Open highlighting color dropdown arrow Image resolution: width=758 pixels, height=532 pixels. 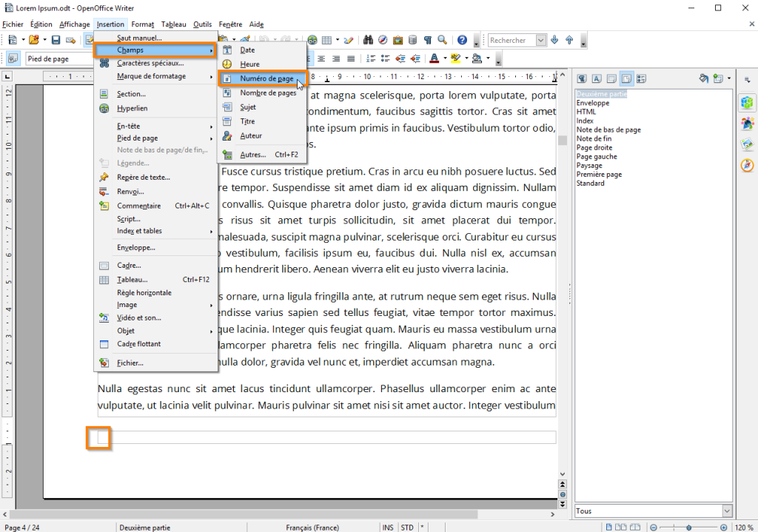coord(466,58)
